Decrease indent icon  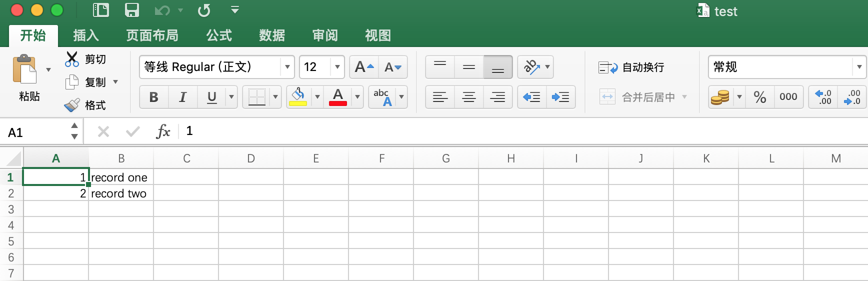pyautogui.click(x=532, y=97)
